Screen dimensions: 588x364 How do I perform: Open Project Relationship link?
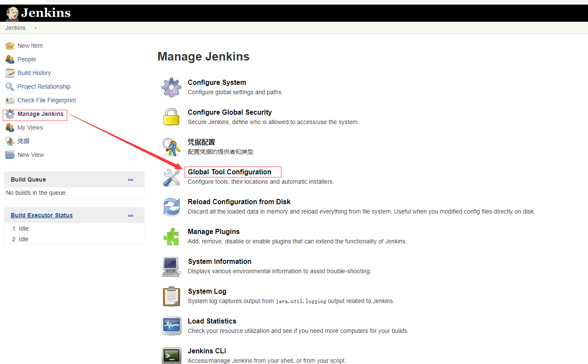[x=44, y=87]
